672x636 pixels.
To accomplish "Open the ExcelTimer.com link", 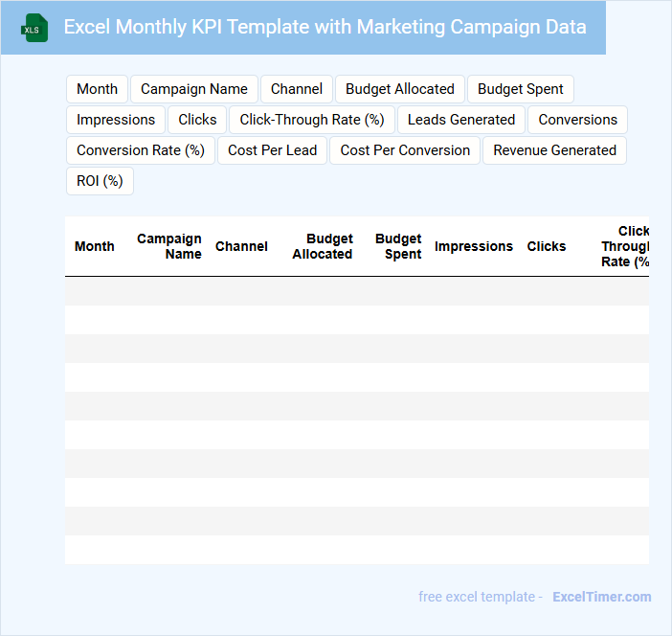I will click(601, 597).
